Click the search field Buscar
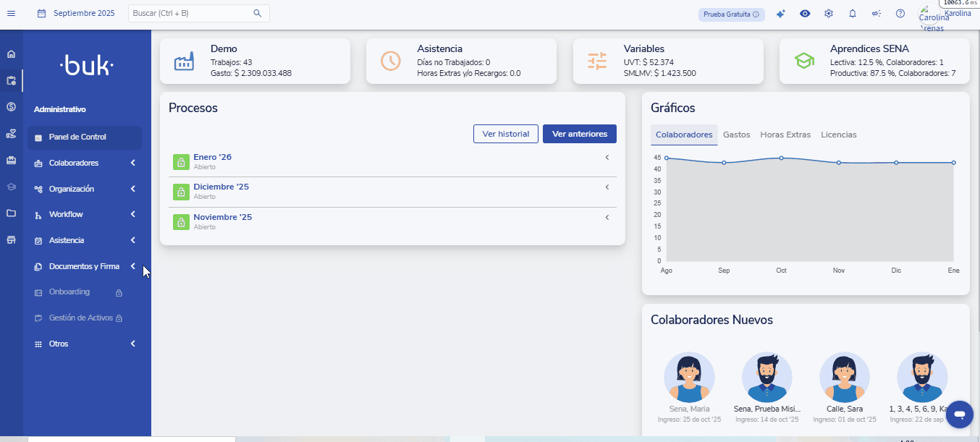 click(191, 14)
